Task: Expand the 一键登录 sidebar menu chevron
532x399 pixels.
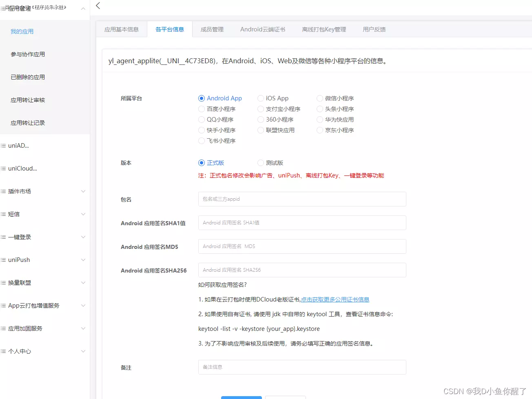Action: (x=83, y=237)
